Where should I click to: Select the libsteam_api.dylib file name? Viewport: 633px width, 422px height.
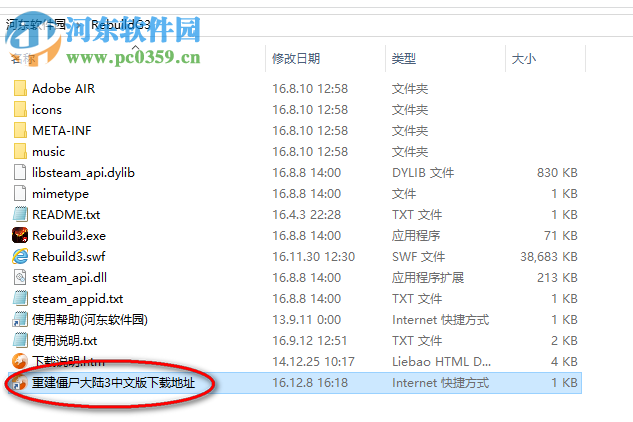pyautogui.click(x=83, y=172)
